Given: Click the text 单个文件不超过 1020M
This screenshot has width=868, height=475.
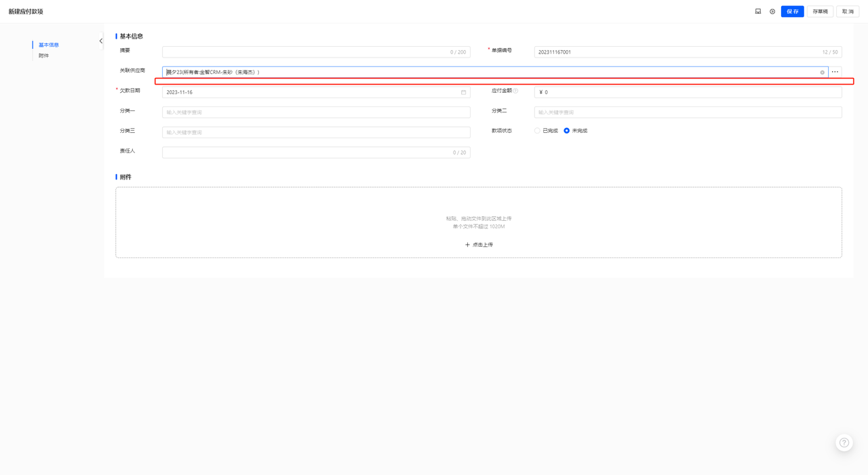Looking at the screenshot, I should point(479,226).
